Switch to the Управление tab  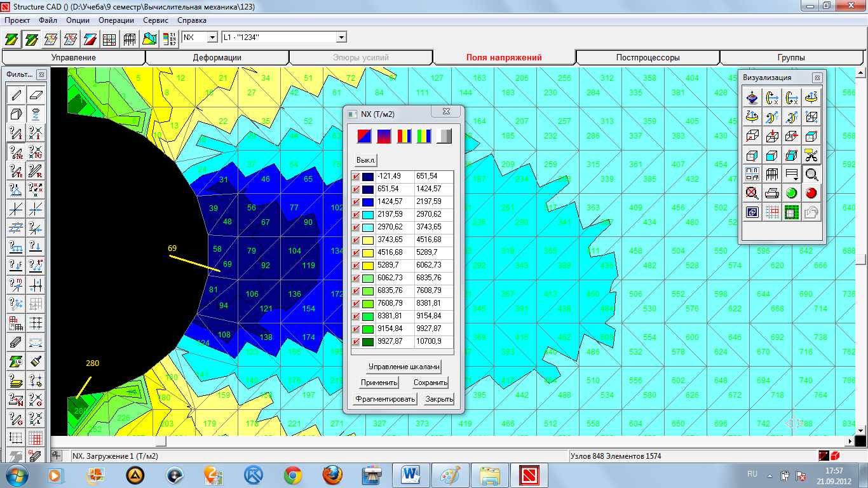coord(74,57)
